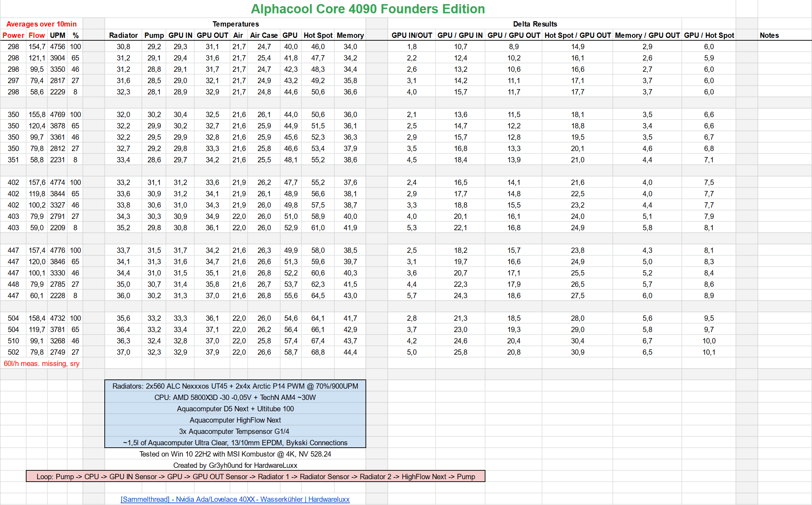
Task: Click the 'GPU / Hot Spot' column header
Action: click(x=709, y=35)
